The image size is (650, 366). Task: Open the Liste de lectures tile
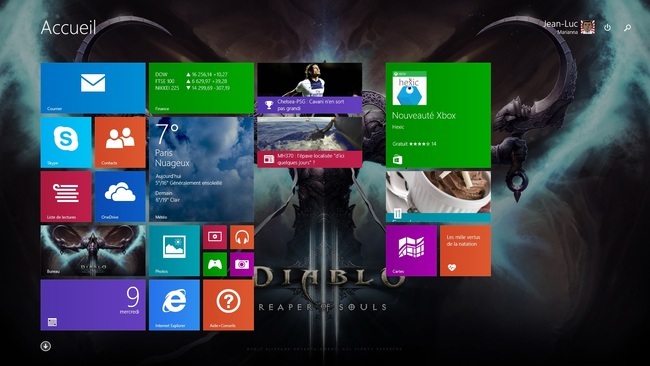[x=66, y=196]
